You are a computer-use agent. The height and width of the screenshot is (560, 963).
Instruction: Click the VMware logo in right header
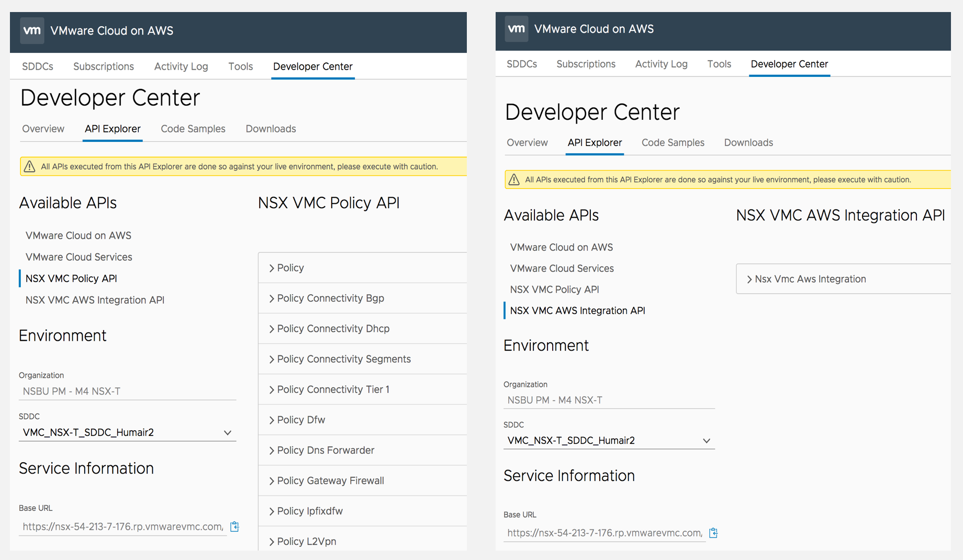point(516,29)
